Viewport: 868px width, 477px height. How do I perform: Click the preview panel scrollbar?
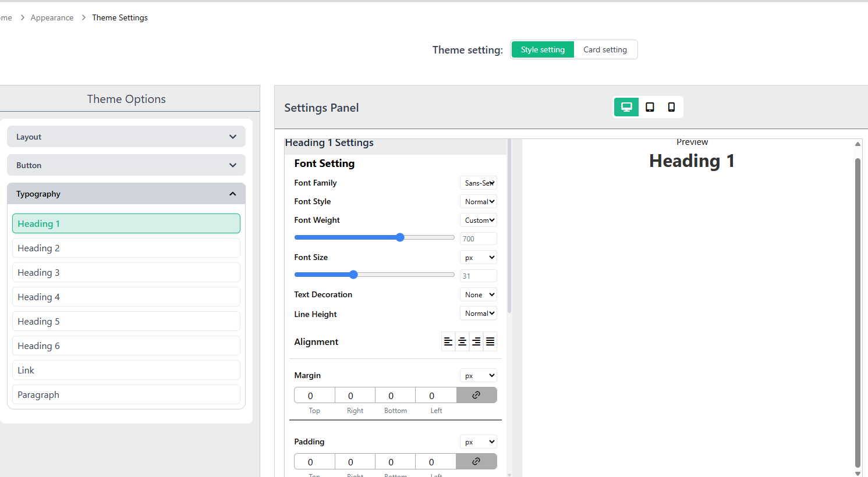pyautogui.click(x=858, y=312)
